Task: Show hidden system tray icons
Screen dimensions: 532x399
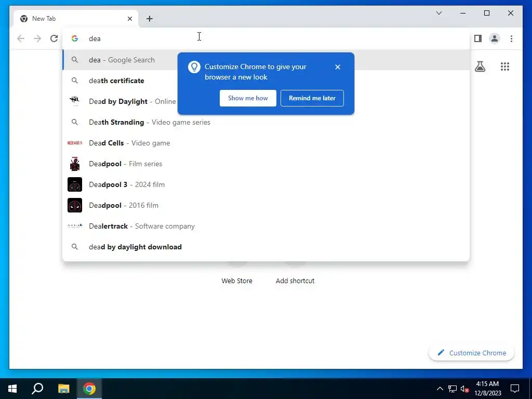Action: (x=440, y=389)
